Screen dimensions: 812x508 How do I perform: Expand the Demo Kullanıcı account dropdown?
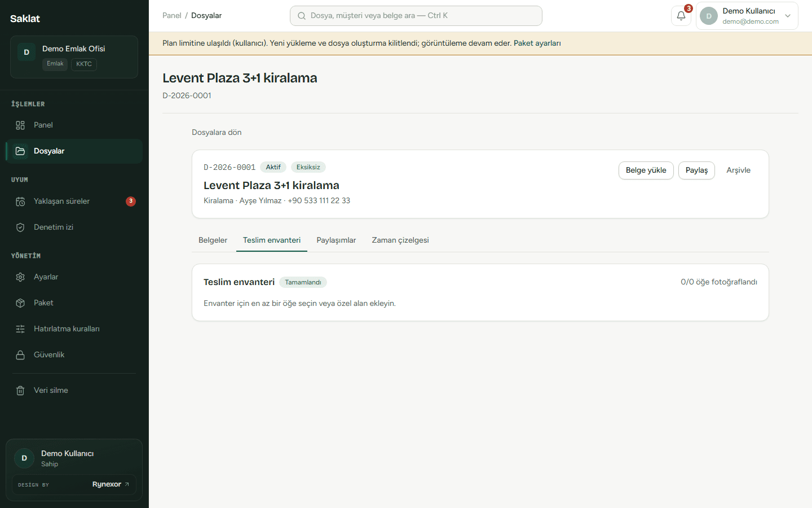pyautogui.click(x=747, y=16)
